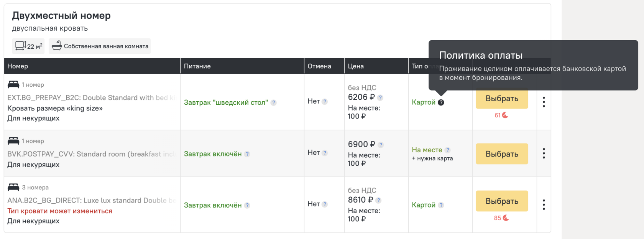Click the help icon next to 6206 ₽ price
The width and height of the screenshot is (644, 239).
click(380, 98)
